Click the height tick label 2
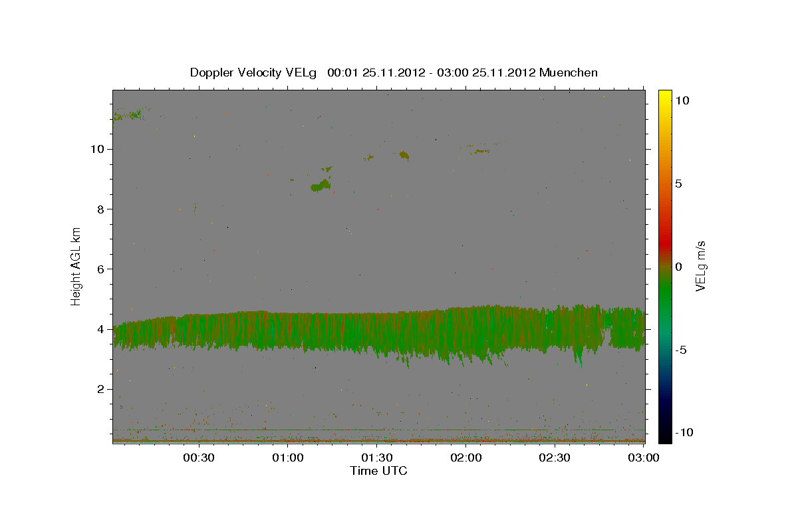798x532 pixels. click(x=101, y=389)
